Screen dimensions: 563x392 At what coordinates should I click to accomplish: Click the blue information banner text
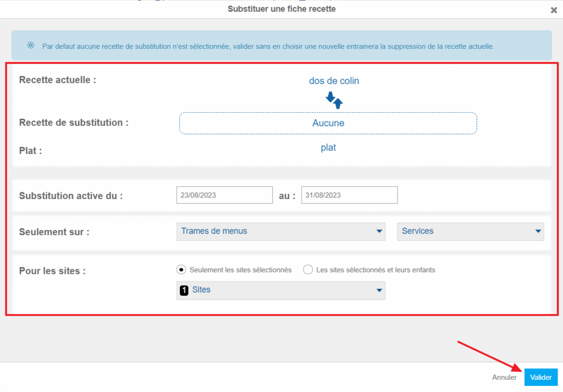[x=268, y=46]
